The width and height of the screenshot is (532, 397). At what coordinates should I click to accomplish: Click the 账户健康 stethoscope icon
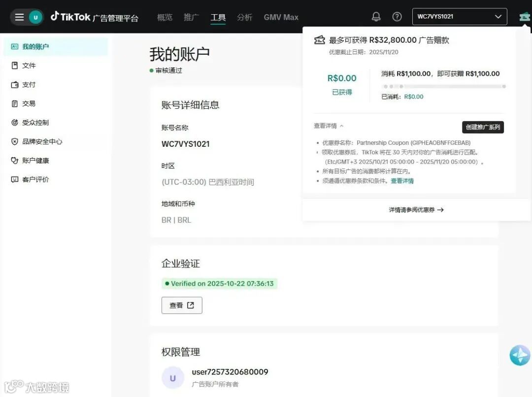point(15,161)
